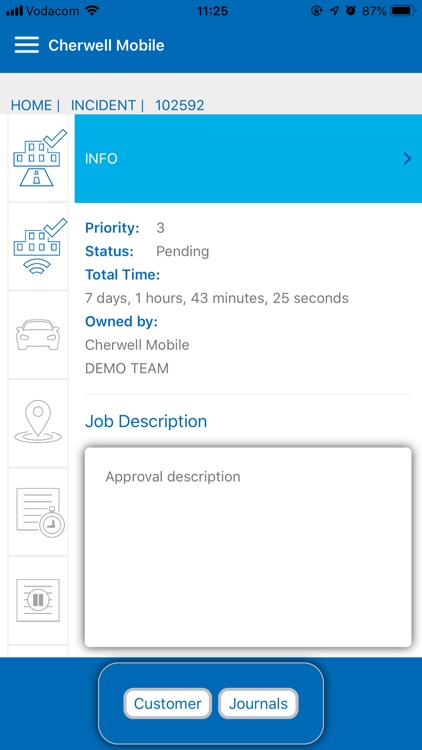Viewport: 422px width, 750px height.
Task: Go to INCIDENT breadcrumb
Action: [103, 105]
